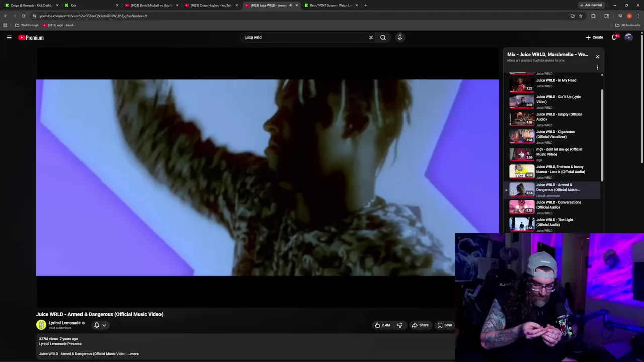Open the YouTube hamburger guide menu
The width and height of the screenshot is (644, 362).
(x=9, y=37)
